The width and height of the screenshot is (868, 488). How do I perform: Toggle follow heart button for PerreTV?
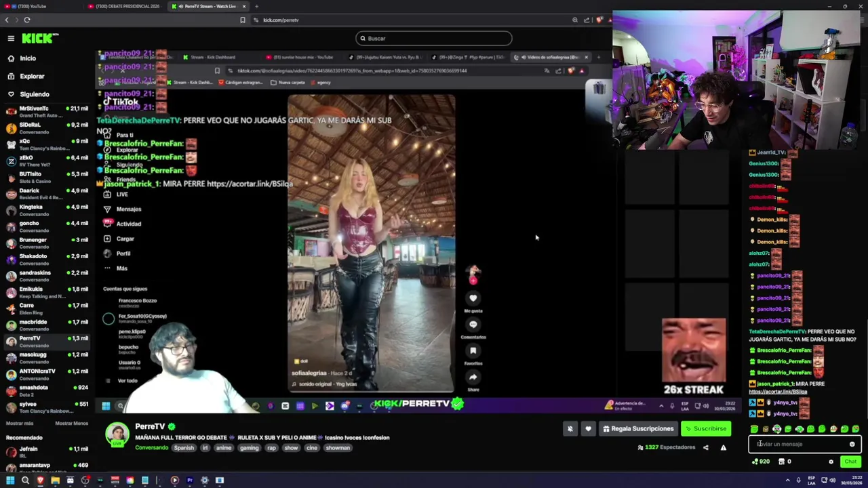tap(588, 428)
